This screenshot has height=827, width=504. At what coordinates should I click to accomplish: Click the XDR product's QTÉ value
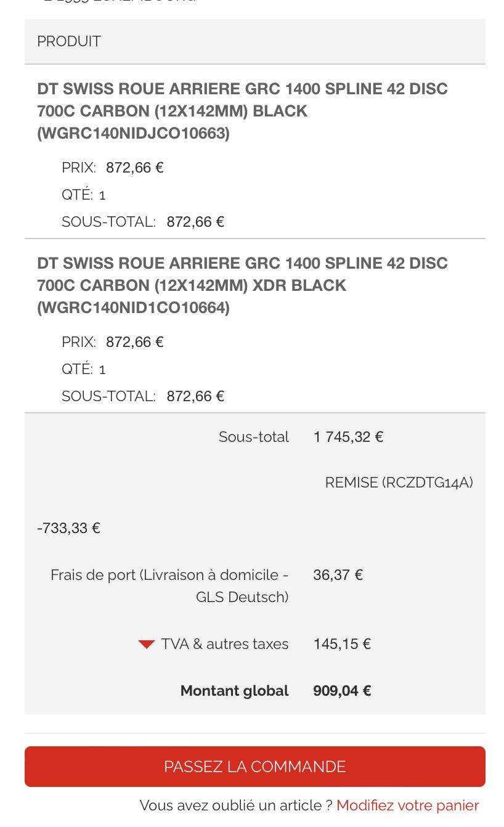102,370
